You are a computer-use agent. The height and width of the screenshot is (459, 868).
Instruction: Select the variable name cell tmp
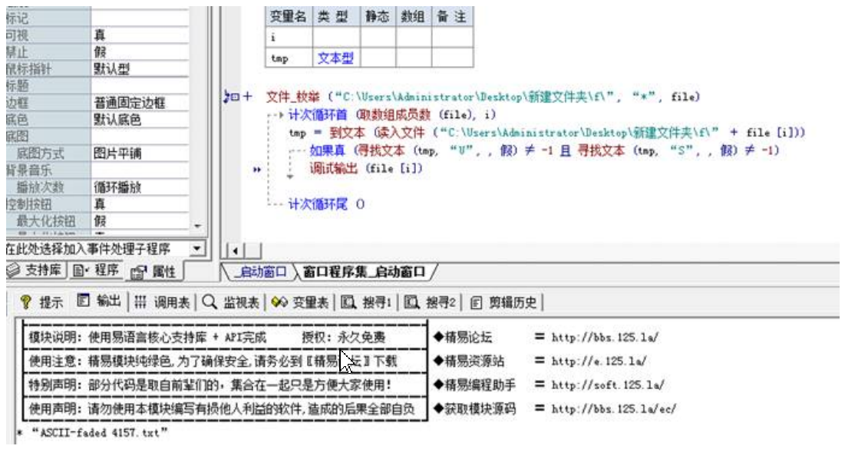pos(289,58)
